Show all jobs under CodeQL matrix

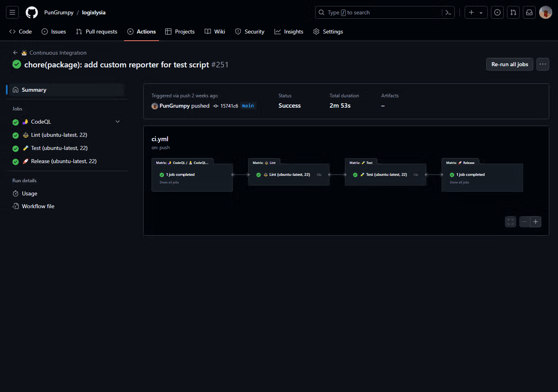coord(169,182)
